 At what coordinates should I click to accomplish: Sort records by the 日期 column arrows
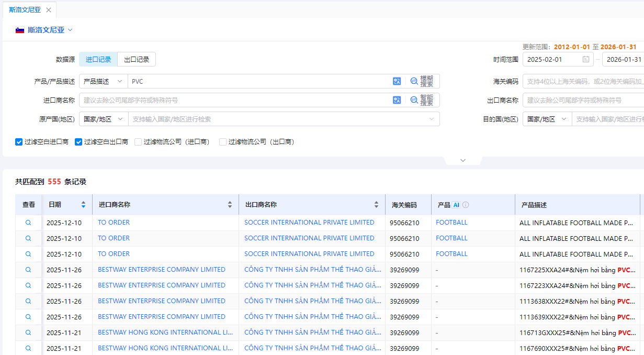pyautogui.click(x=83, y=205)
